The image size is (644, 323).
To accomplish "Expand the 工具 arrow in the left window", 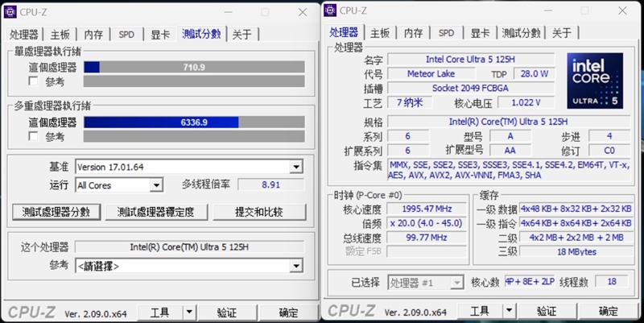I will (x=189, y=313).
